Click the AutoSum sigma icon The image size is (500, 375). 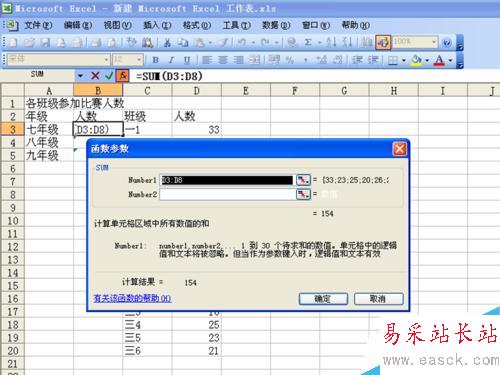[x=308, y=43]
